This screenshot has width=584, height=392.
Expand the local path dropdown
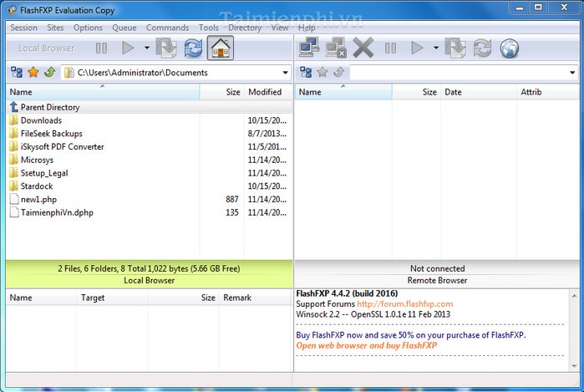click(x=286, y=73)
